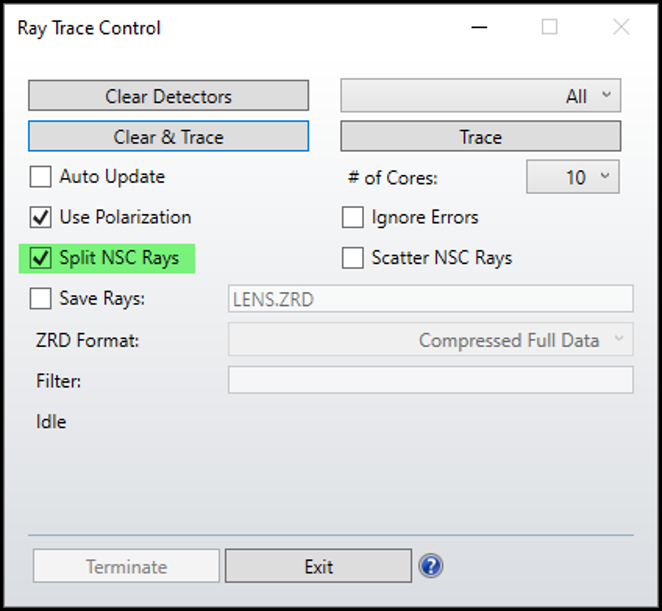Image resolution: width=662 pixels, height=611 pixels.
Task: Expand the number of Cores dropdown
Action: 573,177
